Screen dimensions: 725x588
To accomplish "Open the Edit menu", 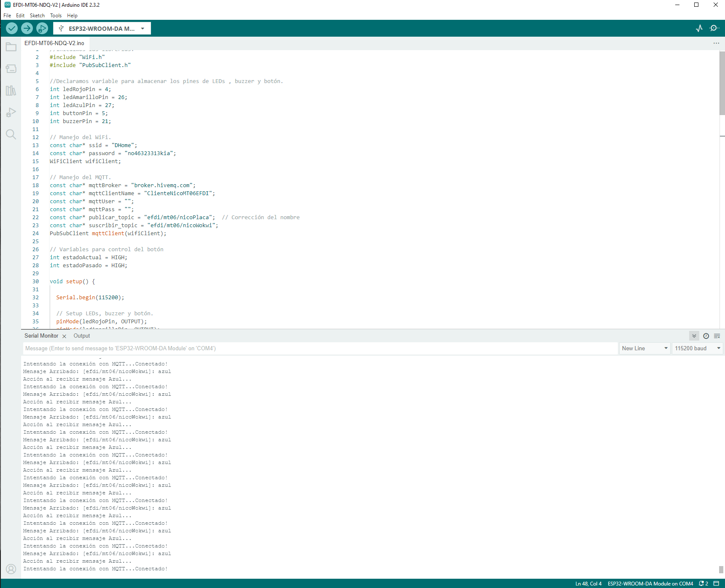I will pyautogui.click(x=20, y=16).
